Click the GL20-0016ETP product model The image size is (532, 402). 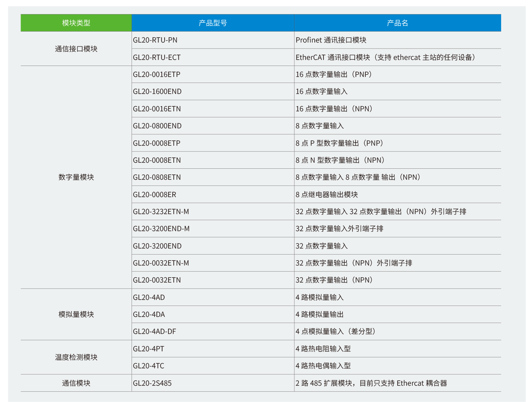click(157, 74)
